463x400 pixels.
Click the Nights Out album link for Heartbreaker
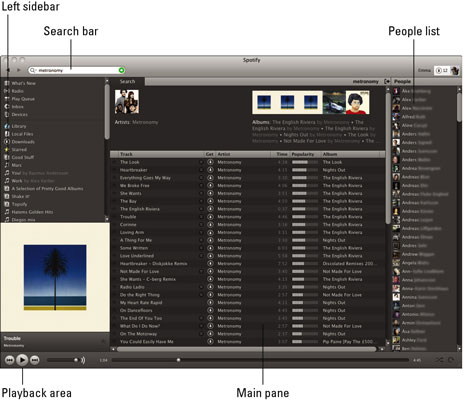pyautogui.click(x=334, y=170)
